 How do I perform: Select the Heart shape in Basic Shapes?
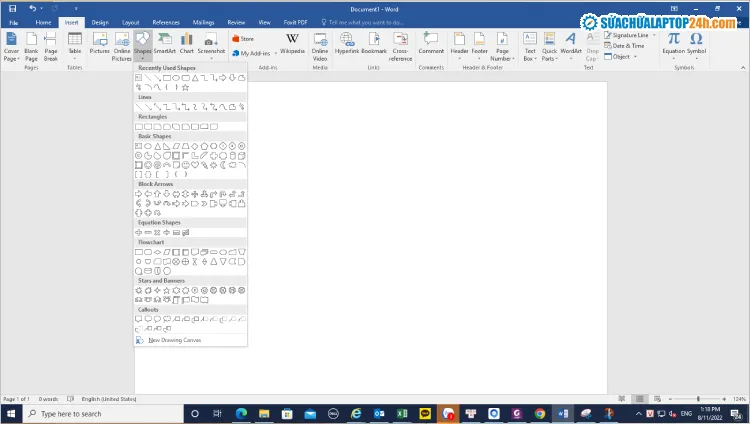195,165
